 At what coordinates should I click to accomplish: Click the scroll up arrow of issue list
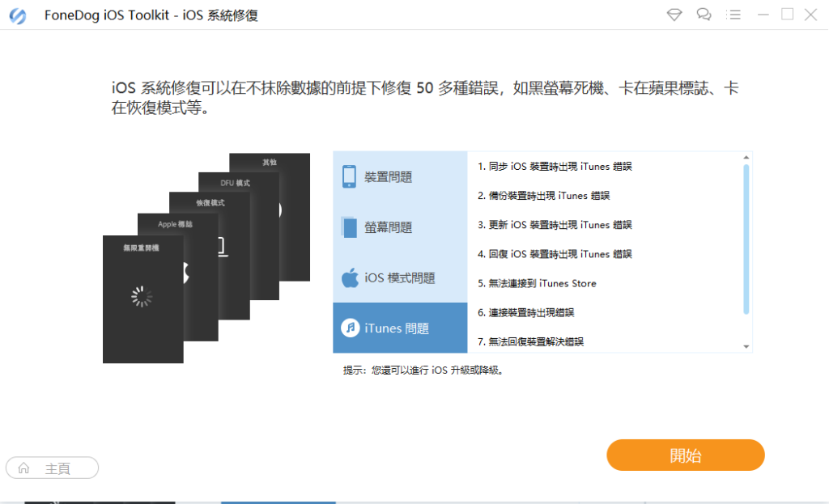pos(746,158)
